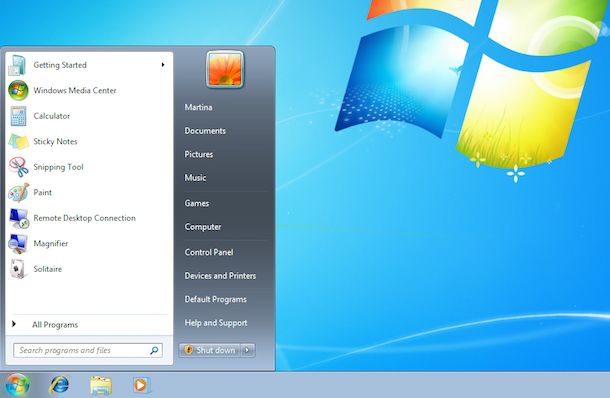The image size is (610, 398).
Task: Open the shut down options arrow
Action: (x=247, y=350)
